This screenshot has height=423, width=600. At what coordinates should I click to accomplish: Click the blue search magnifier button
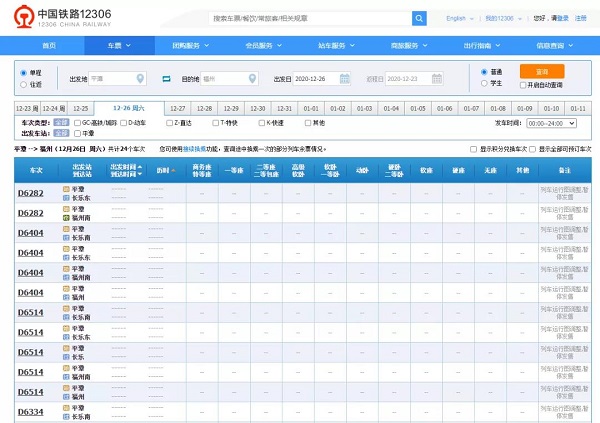pos(419,18)
